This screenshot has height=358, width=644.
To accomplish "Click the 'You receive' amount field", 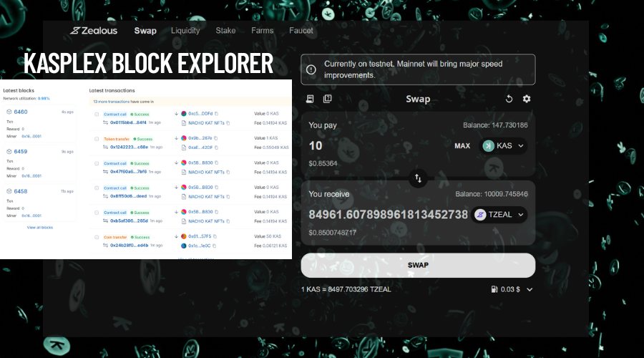I will click(x=388, y=215).
